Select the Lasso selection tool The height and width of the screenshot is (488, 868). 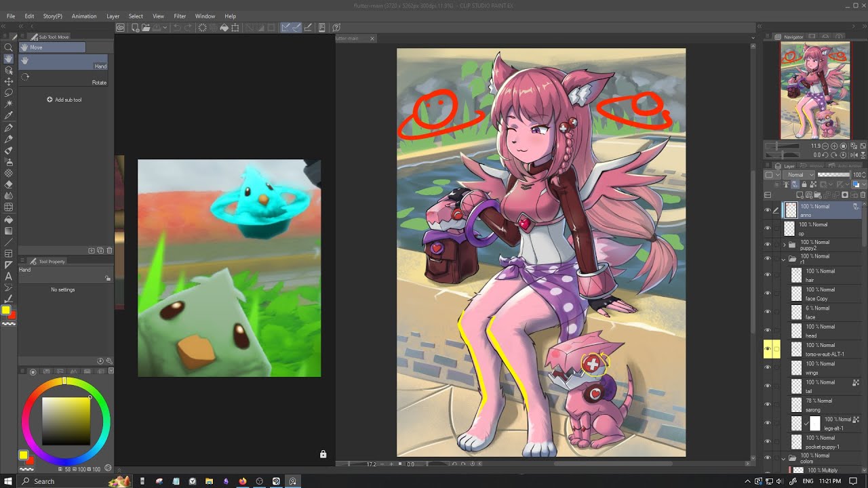tap(9, 92)
